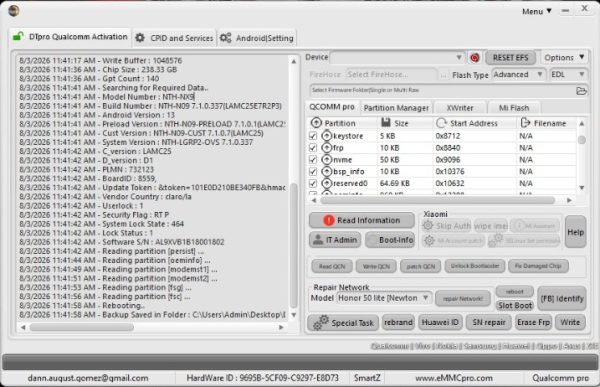
Task: Click the Write QCN button
Action: point(376,266)
